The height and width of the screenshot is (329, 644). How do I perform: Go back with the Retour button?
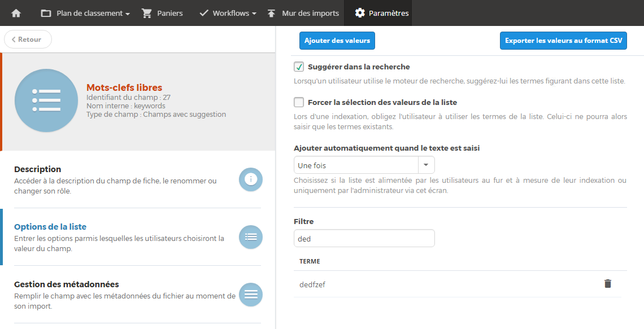(28, 40)
